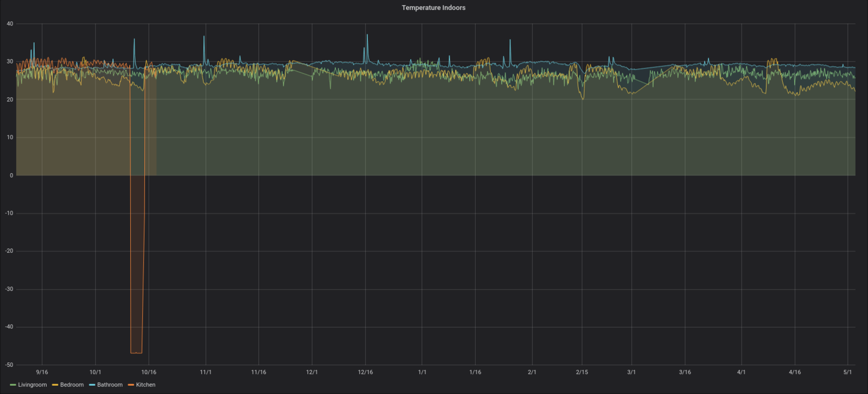Click the 11/1 x-axis date label

(206, 372)
